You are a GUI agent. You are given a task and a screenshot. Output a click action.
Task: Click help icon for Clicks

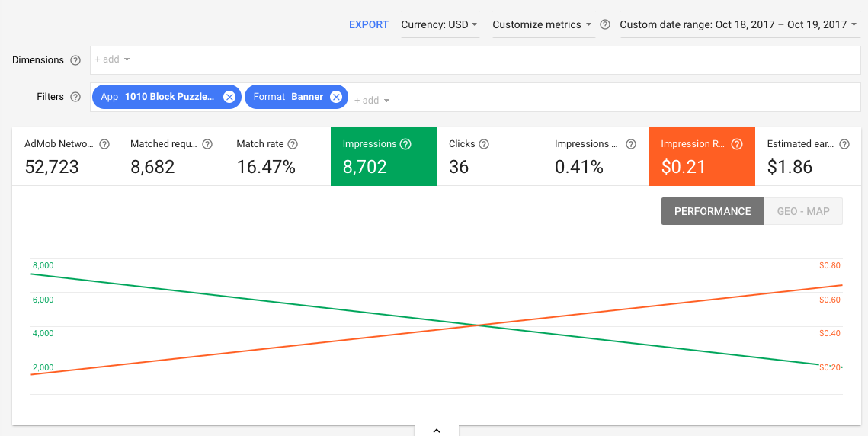click(x=484, y=144)
